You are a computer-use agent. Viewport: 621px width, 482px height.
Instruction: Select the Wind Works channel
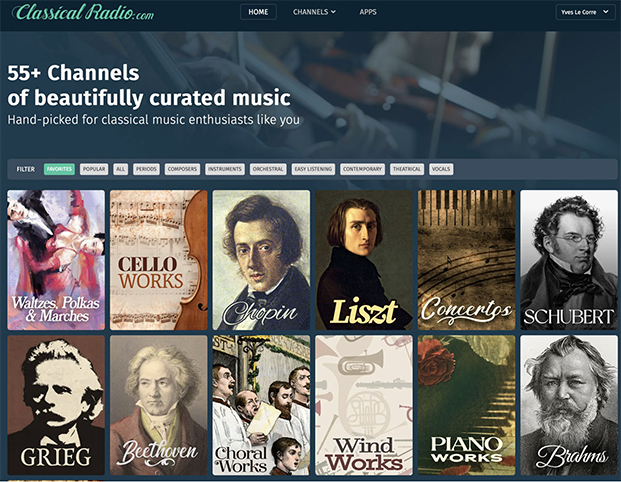click(x=364, y=405)
